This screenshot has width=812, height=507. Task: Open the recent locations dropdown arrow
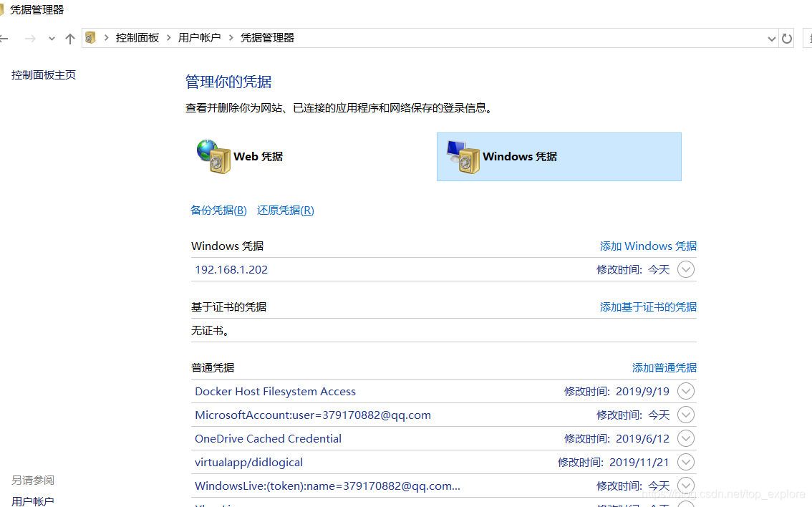click(x=52, y=39)
